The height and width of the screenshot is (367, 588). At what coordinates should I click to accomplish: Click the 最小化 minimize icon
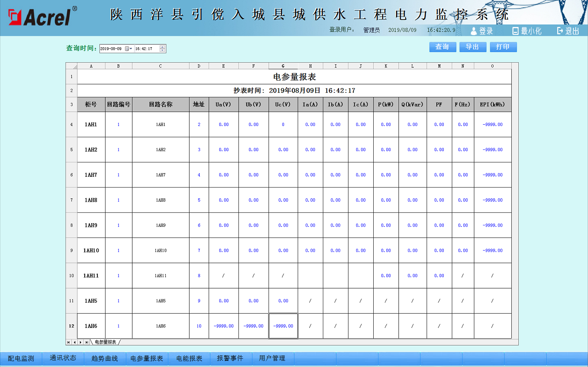pos(515,31)
